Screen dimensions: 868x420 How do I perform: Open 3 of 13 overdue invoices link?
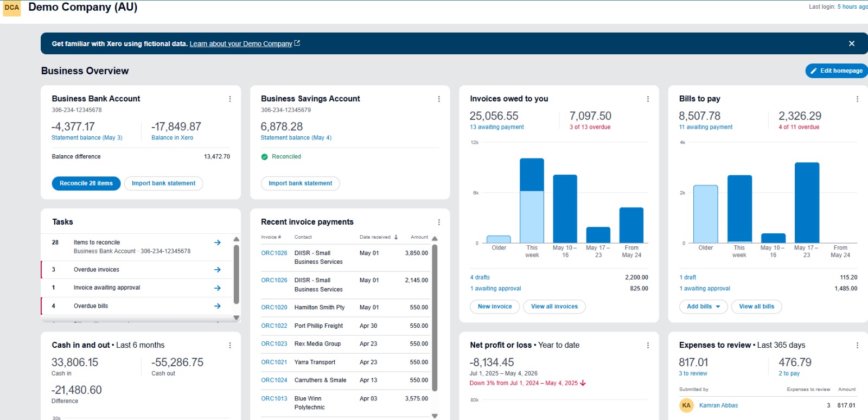coord(590,127)
